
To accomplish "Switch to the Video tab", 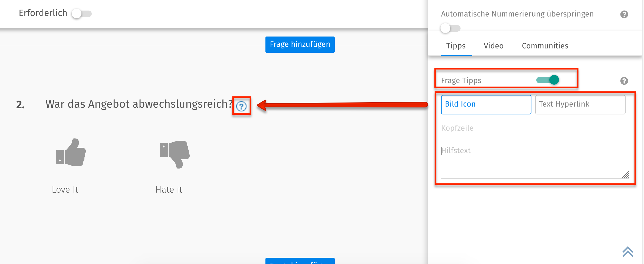I will tap(493, 46).
